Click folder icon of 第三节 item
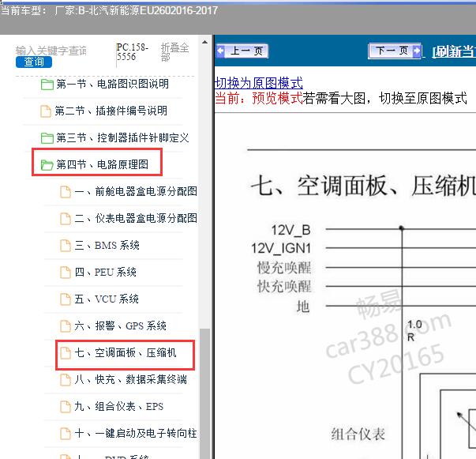This screenshot has height=459, width=476. [x=47, y=138]
